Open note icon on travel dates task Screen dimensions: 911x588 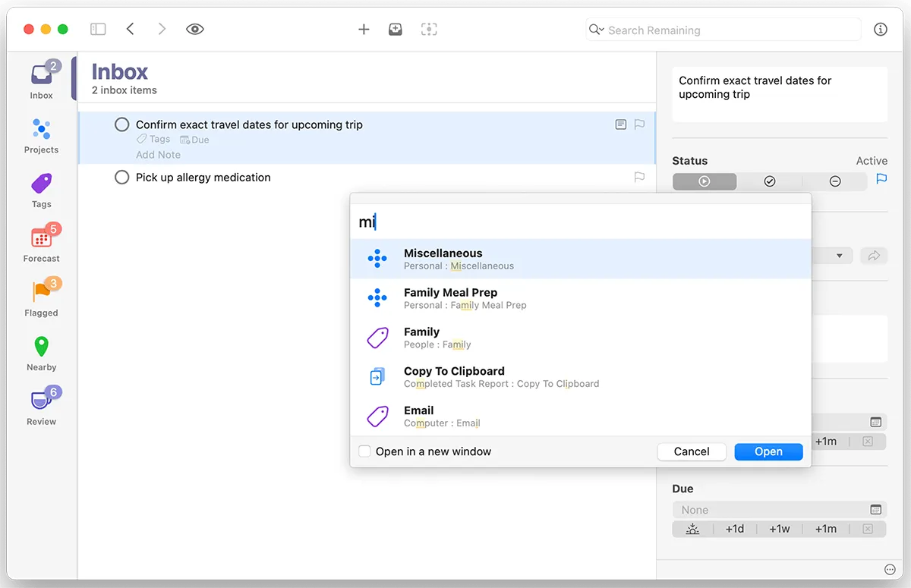click(x=620, y=124)
